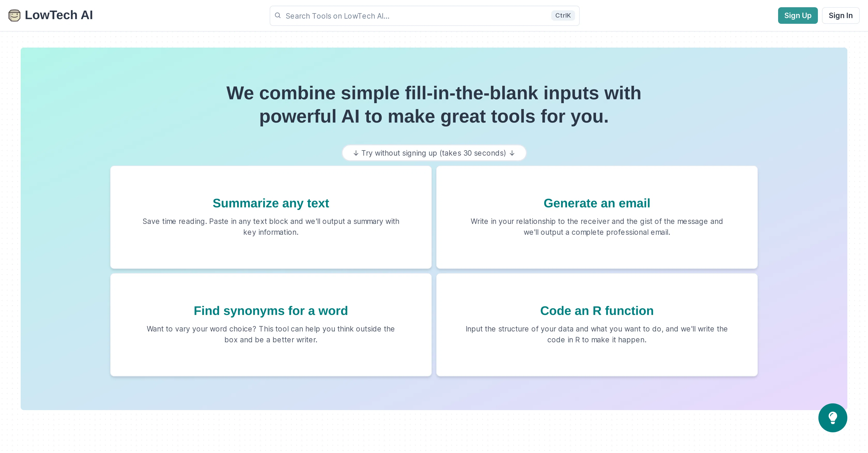Click the synonyms card description text

pos(271,334)
